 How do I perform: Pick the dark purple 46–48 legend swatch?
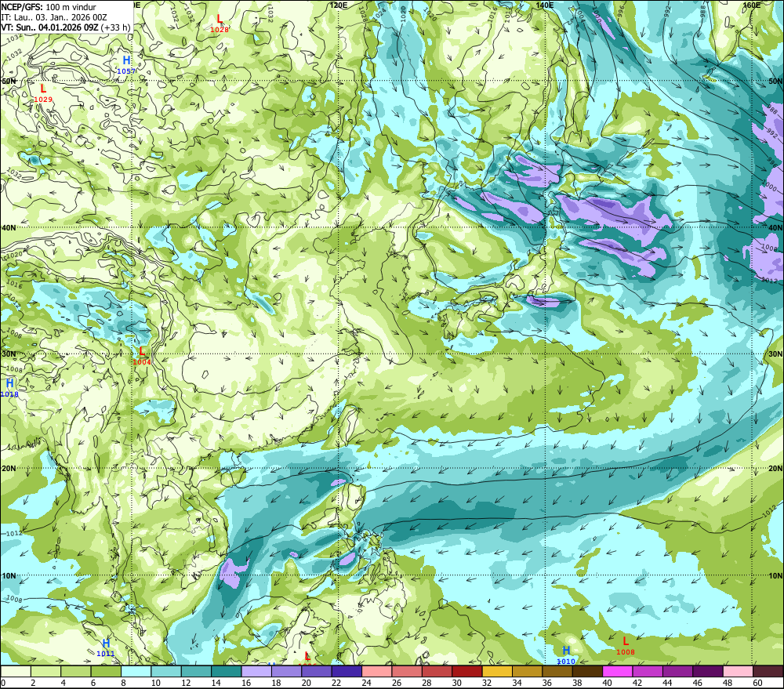click(x=708, y=671)
